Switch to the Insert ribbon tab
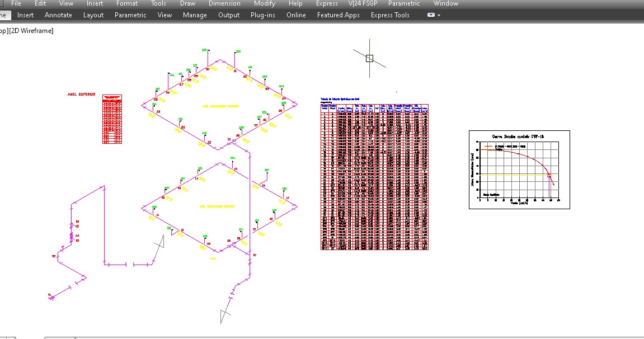The width and height of the screenshot is (644, 339). pyautogui.click(x=26, y=15)
